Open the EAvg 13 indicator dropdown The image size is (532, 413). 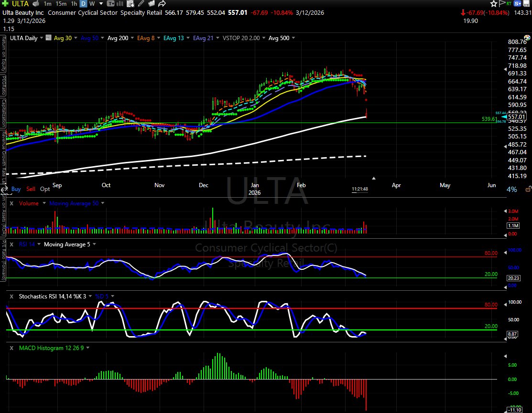[x=187, y=38]
